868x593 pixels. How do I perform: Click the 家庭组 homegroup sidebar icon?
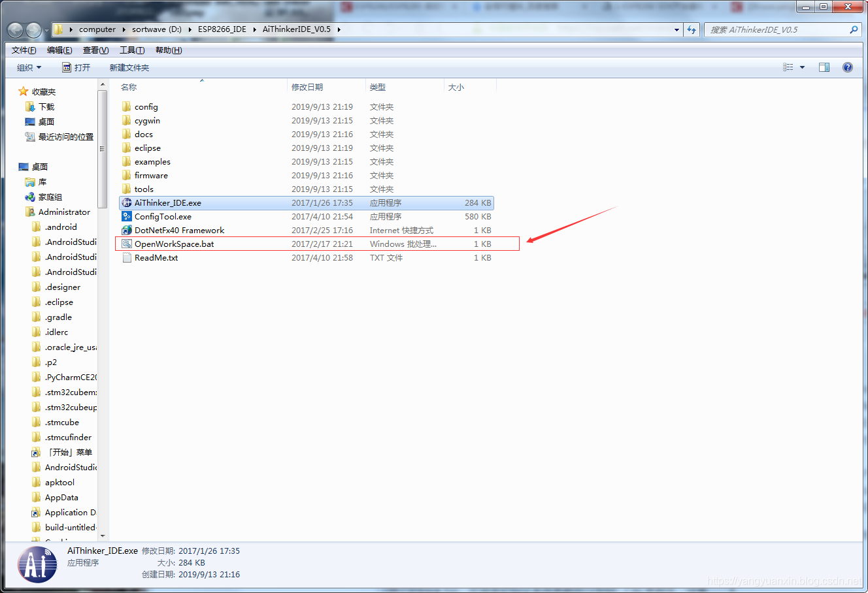(30, 197)
